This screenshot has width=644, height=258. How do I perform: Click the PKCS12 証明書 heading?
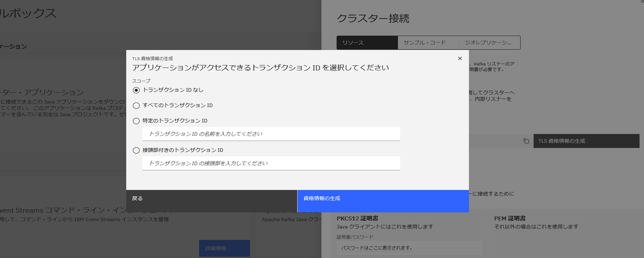(x=357, y=218)
